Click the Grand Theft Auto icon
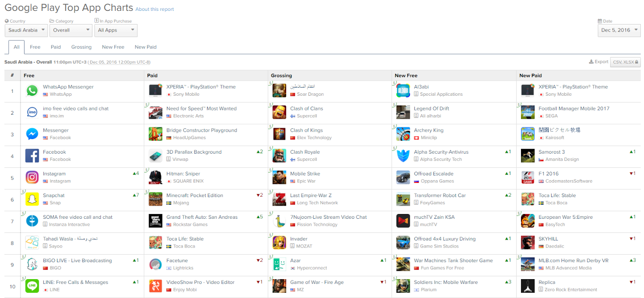This screenshot has height=298, width=644. 156,221
